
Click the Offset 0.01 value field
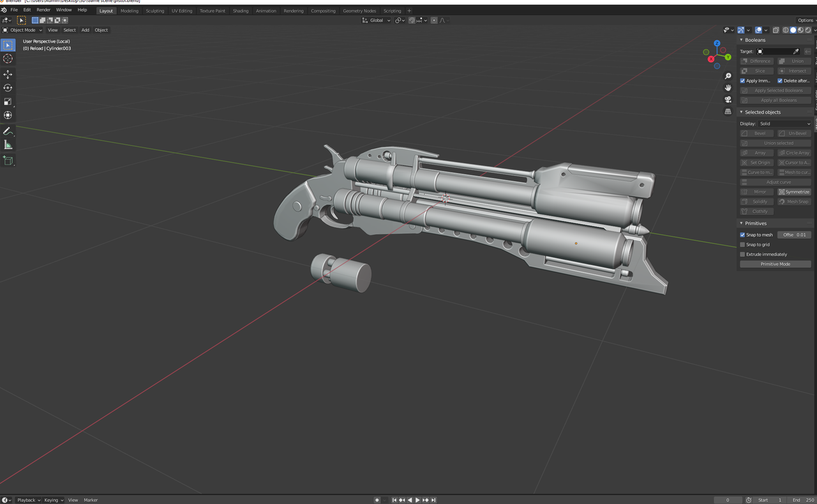[x=795, y=235]
